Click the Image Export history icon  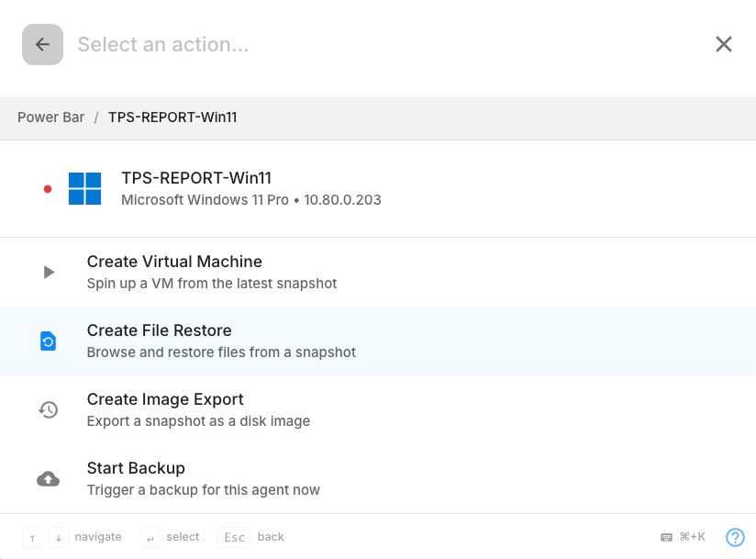(49, 410)
